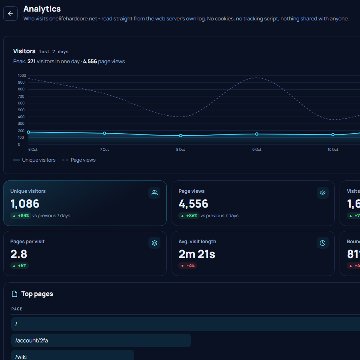The width and height of the screenshot is (360, 360).
Task: Click red change badge under Avg. visit length
Action: 188,266
